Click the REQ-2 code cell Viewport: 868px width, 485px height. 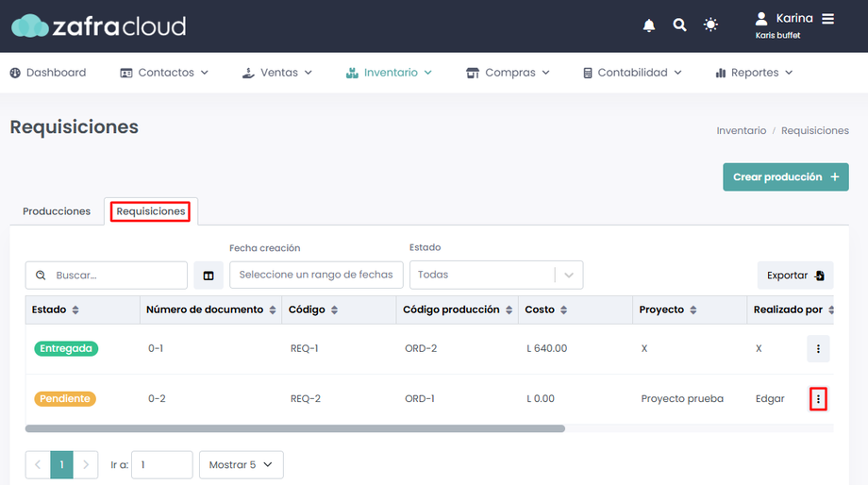coord(305,398)
